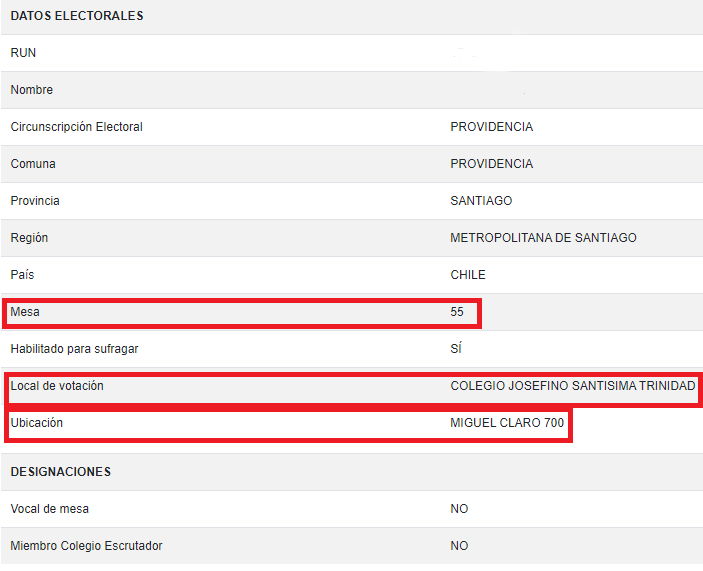703x571 pixels.
Task: Click the Habilitado para sufragar label
Action: coord(74,349)
